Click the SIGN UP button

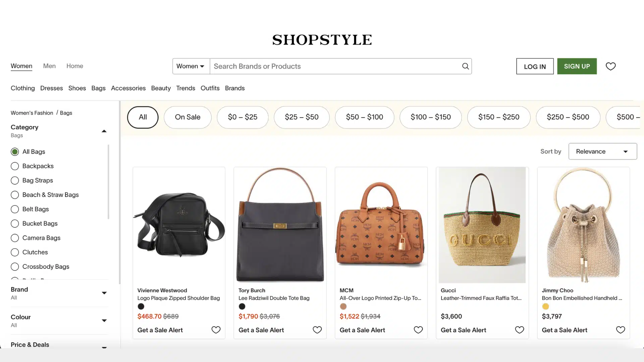577,66
